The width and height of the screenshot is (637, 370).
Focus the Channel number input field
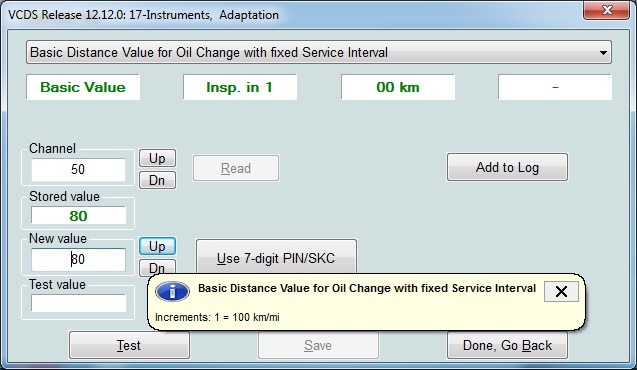click(x=78, y=169)
